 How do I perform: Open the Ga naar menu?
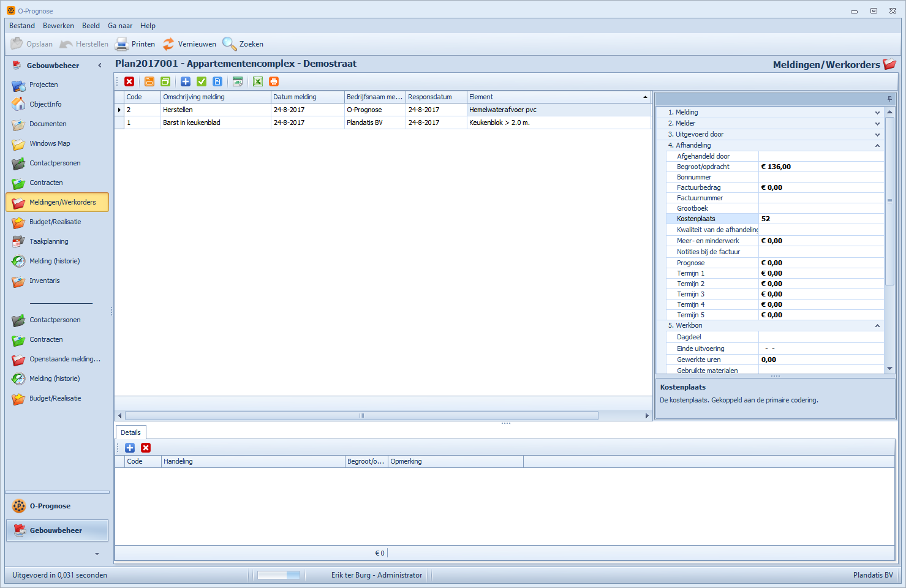coord(120,26)
